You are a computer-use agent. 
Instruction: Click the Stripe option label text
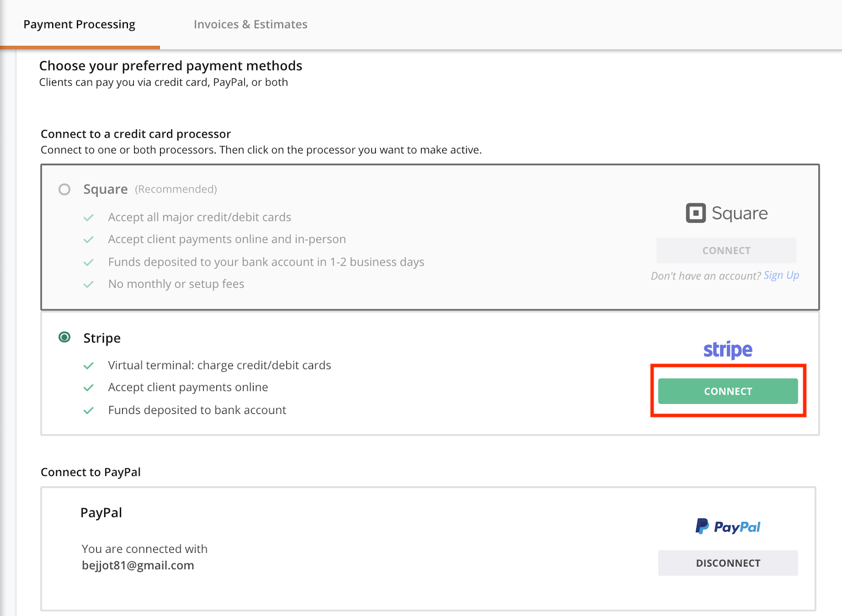coord(102,338)
